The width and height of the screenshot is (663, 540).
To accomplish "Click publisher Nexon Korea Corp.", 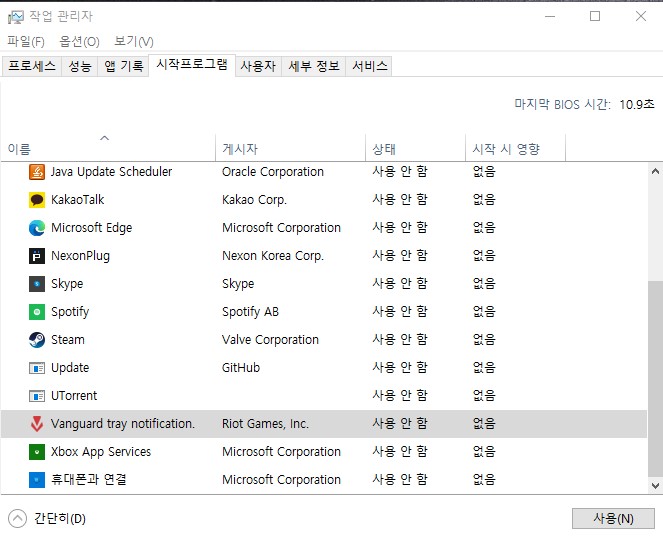I will (273, 256).
